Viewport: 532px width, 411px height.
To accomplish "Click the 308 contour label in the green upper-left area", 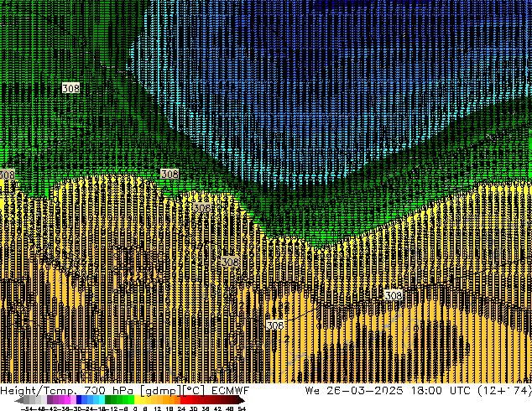I will point(70,88).
